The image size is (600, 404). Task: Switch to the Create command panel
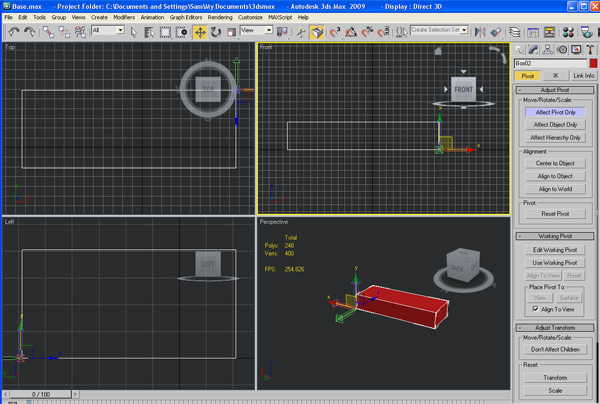point(519,50)
